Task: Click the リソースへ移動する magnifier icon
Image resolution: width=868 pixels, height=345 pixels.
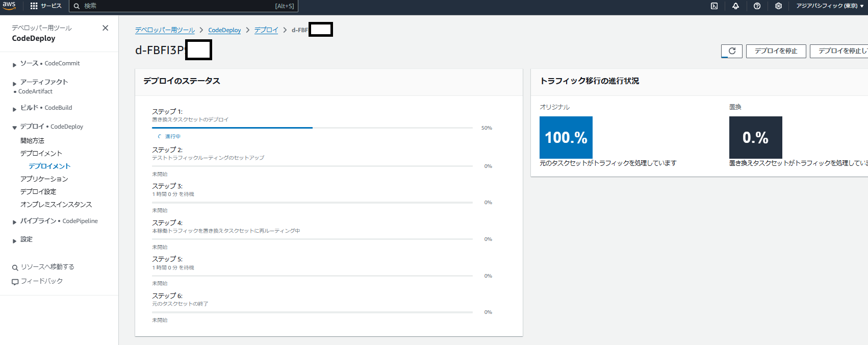Action: click(x=15, y=267)
